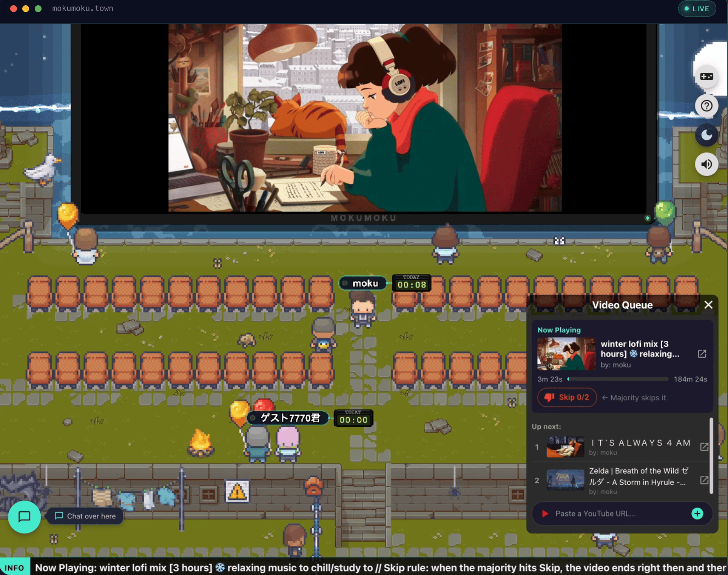Image resolution: width=728 pixels, height=575 pixels.
Task: Click the IT'S ALWAYS 4 AM title
Action: point(641,443)
